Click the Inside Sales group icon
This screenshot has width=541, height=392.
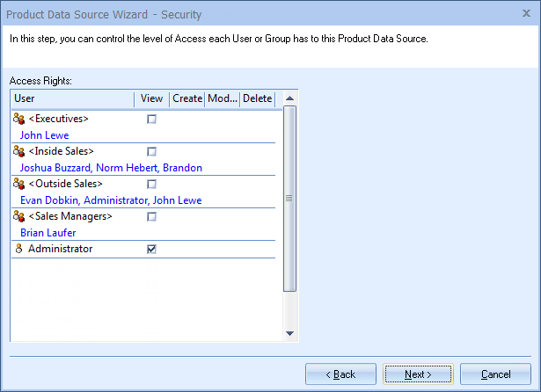[x=19, y=151]
